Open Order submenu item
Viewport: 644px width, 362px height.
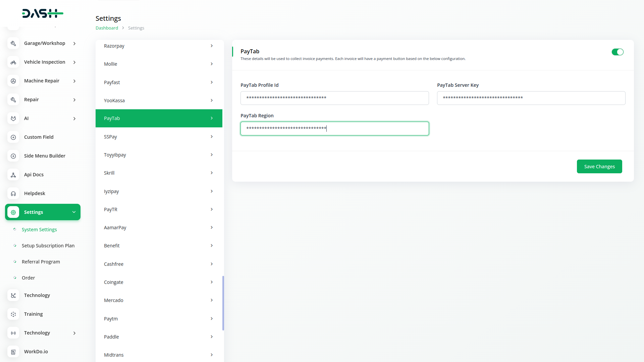(28, 278)
